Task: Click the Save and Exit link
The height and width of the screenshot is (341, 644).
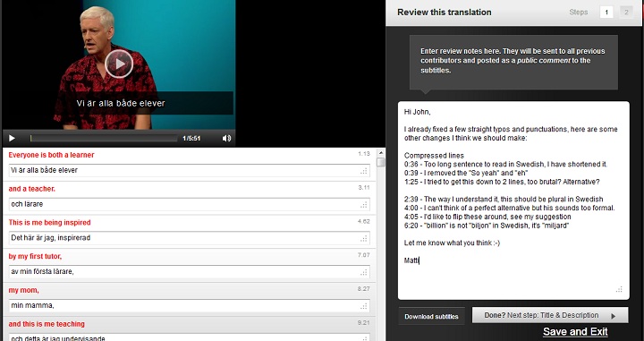Action: [x=575, y=331]
